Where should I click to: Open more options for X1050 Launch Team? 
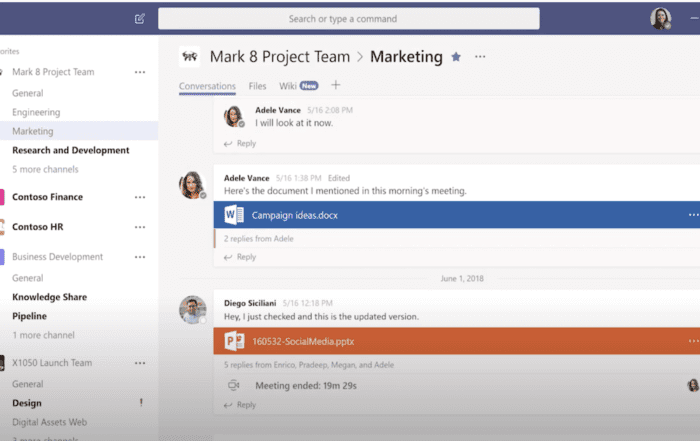(140, 363)
